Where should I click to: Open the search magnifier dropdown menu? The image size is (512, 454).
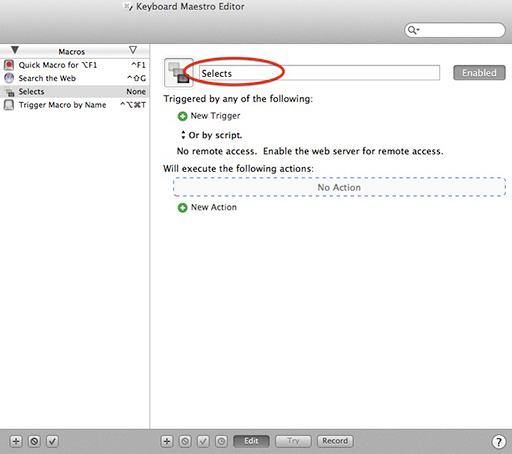click(x=414, y=30)
